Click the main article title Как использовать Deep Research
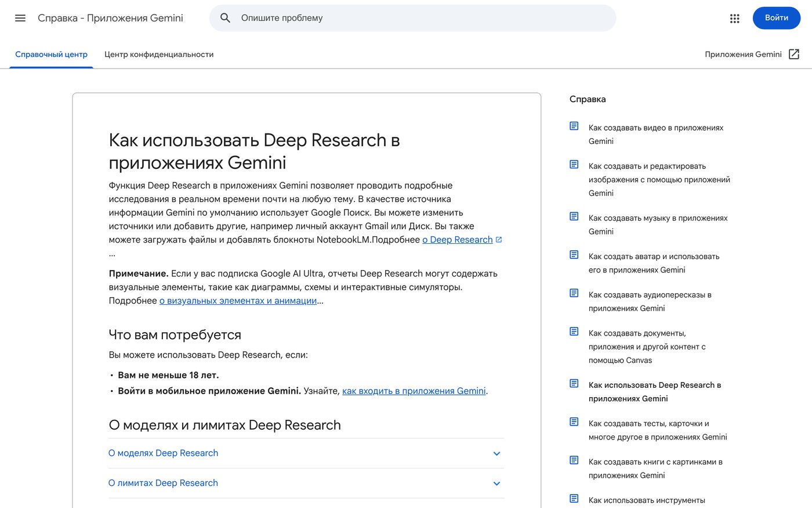Image resolution: width=812 pixels, height=508 pixels. 254,151
